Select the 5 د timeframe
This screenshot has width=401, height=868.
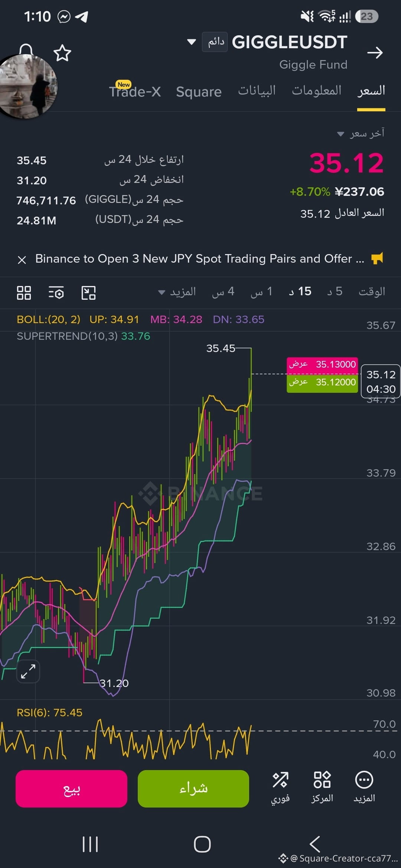click(x=335, y=292)
